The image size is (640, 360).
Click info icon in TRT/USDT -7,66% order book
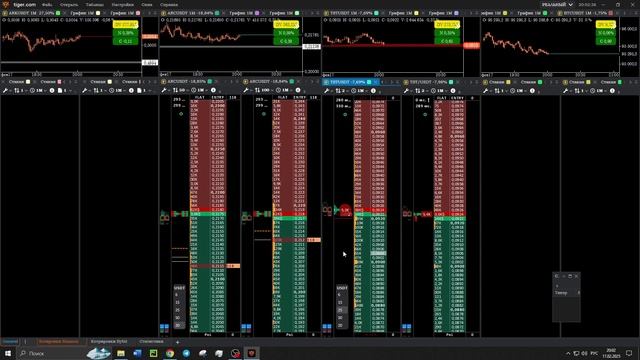453,90
